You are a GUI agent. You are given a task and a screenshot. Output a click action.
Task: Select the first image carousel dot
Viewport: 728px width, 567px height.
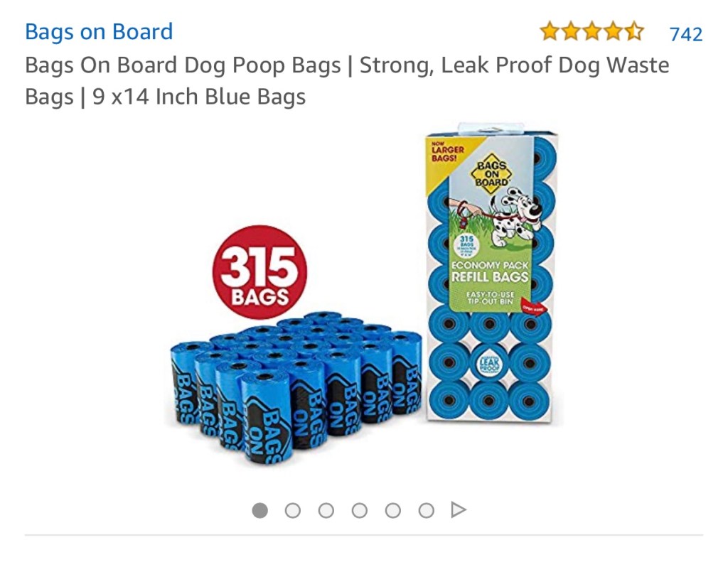260,510
